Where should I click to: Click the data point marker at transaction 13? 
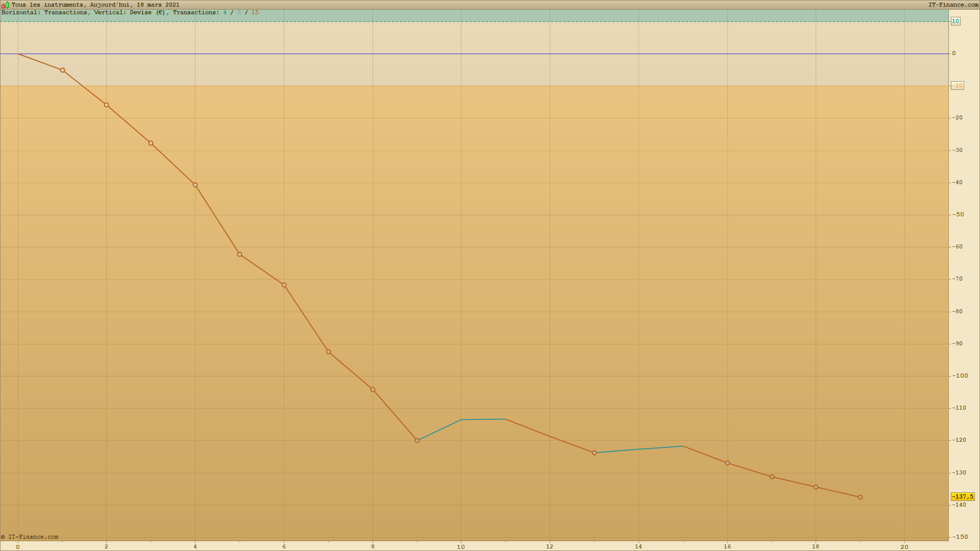pyautogui.click(x=594, y=453)
